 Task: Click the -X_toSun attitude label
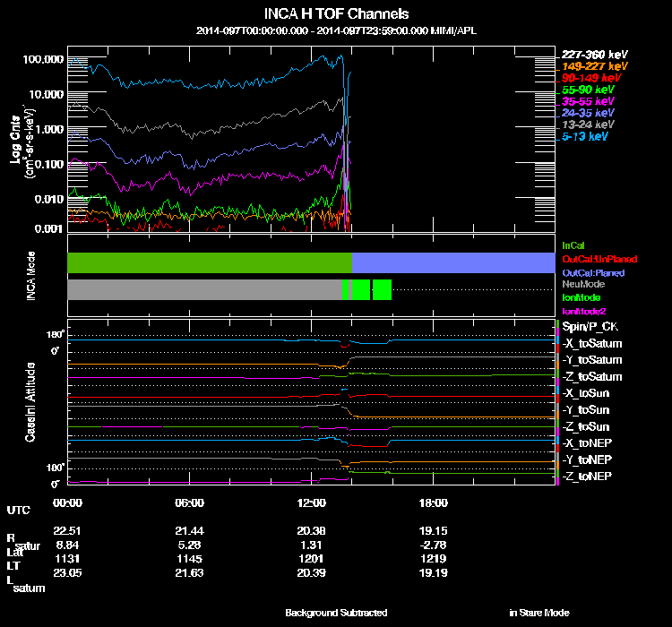point(585,393)
